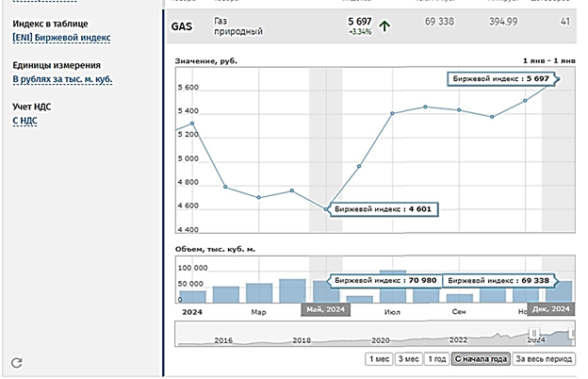Screen dimensions: 588x379
Task: Click the left range handle on the timeline navigator
Action: click(x=532, y=333)
